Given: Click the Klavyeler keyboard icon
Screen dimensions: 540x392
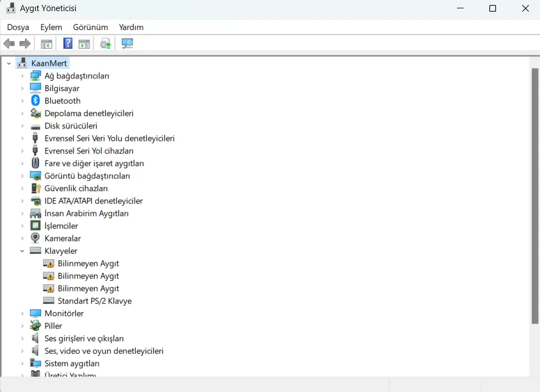Looking at the screenshot, I should [x=35, y=250].
